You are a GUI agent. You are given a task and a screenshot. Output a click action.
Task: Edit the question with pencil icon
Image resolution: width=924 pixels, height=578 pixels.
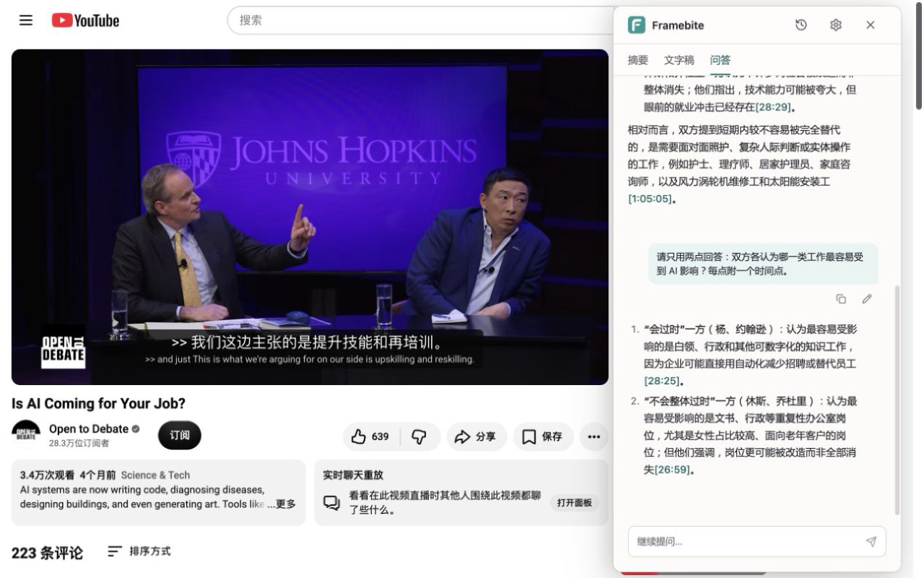[867, 299]
